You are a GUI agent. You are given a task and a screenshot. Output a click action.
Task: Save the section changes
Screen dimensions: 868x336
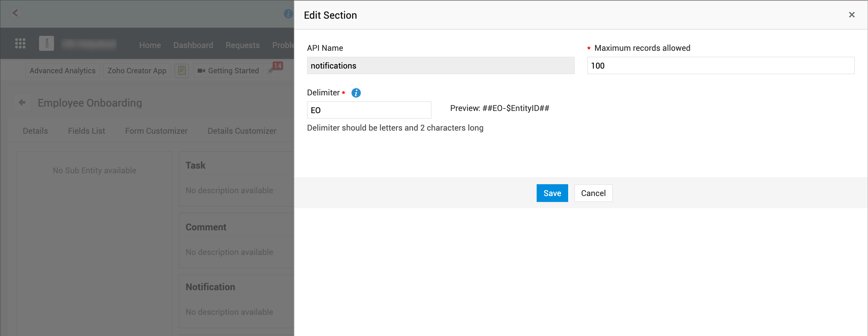click(x=552, y=193)
